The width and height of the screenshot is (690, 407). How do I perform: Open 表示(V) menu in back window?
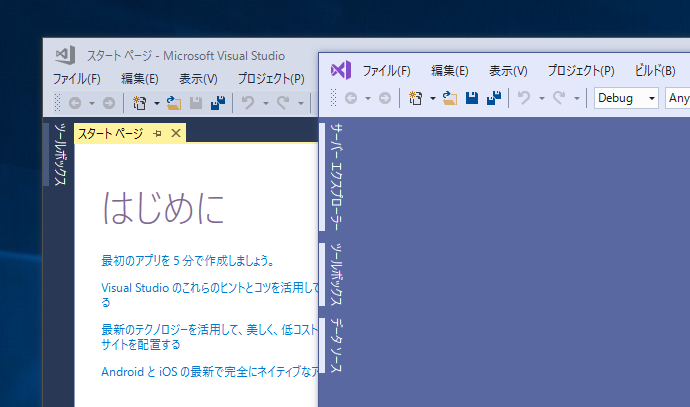(x=198, y=79)
